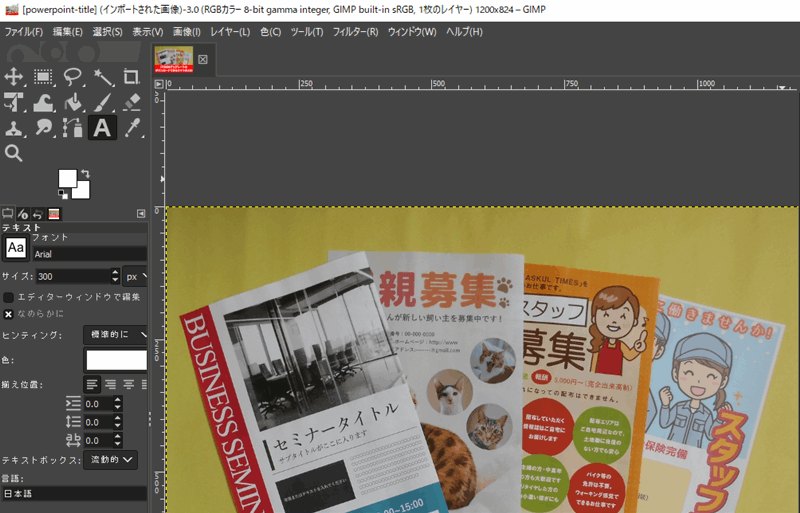Close the image tab with the X button
Screen dimensions: 800x513
pyautogui.click(x=203, y=60)
